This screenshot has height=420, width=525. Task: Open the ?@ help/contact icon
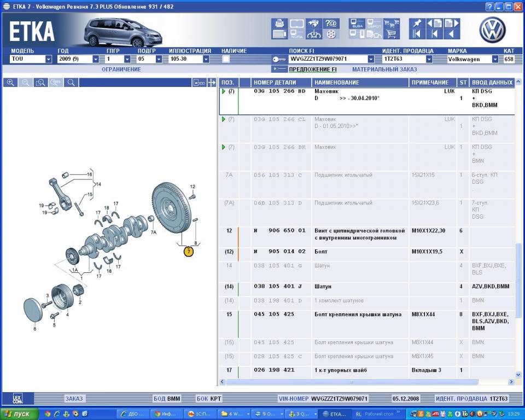pyautogui.click(x=331, y=24)
